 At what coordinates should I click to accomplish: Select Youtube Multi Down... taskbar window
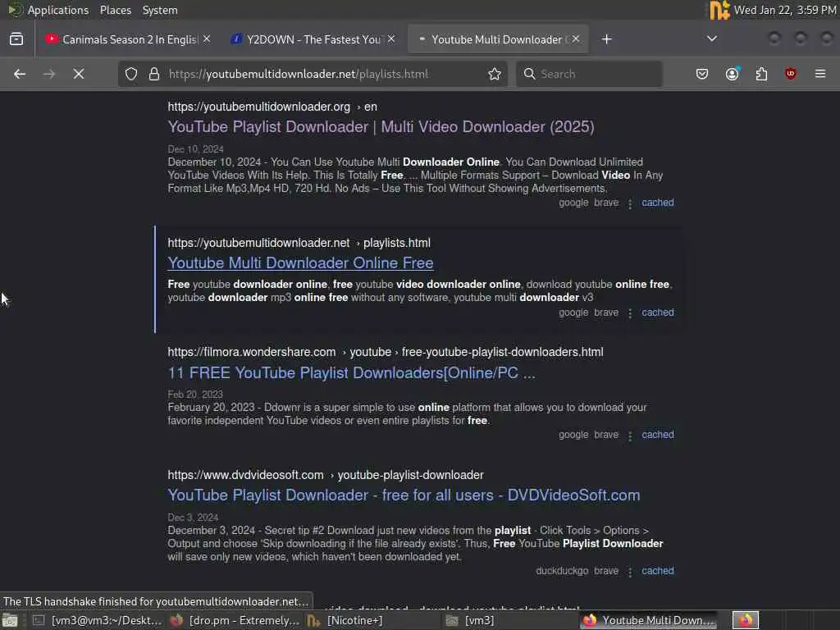coord(648,620)
